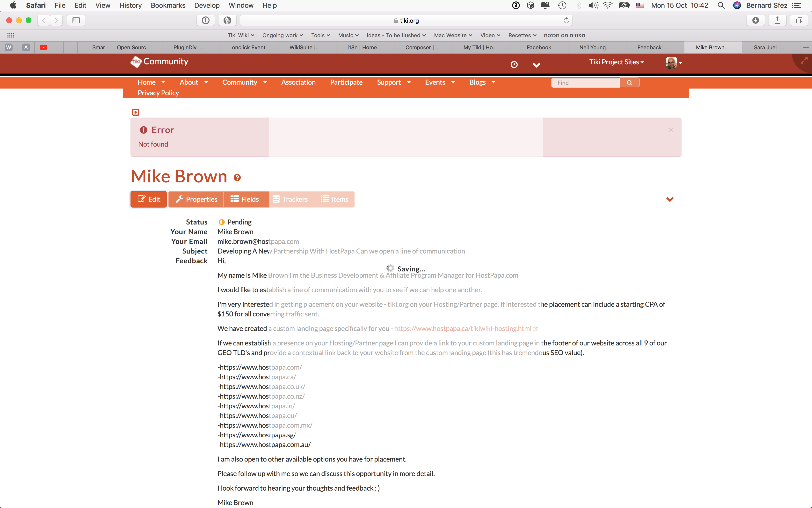Click Safari back navigation arrow
The height and width of the screenshot is (508, 812).
click(x=44, y=21)
